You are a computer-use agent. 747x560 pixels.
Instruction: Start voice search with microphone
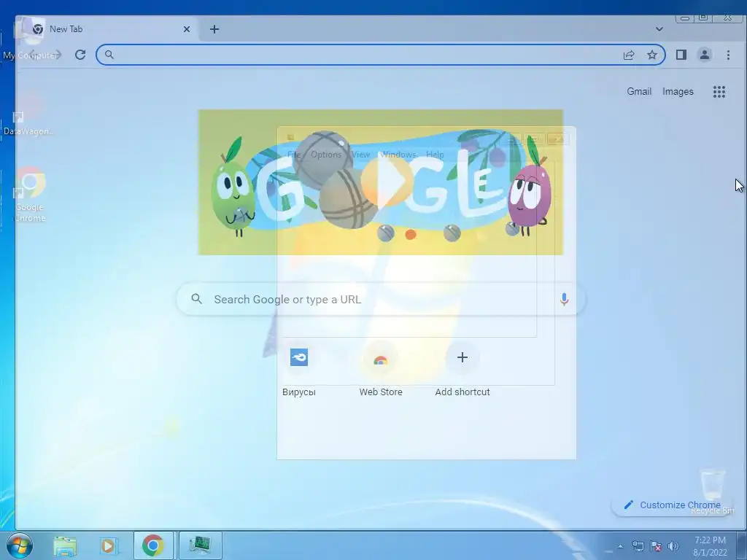point(564,299)
